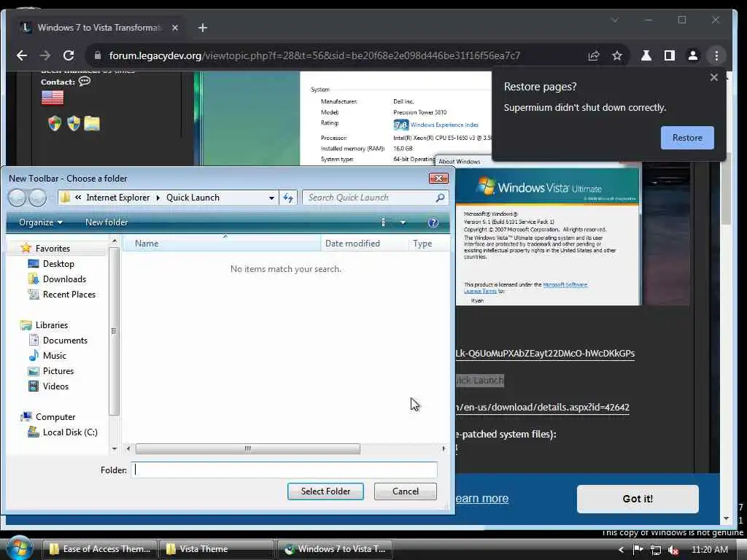Show hidden tray icons arrow

620,550
